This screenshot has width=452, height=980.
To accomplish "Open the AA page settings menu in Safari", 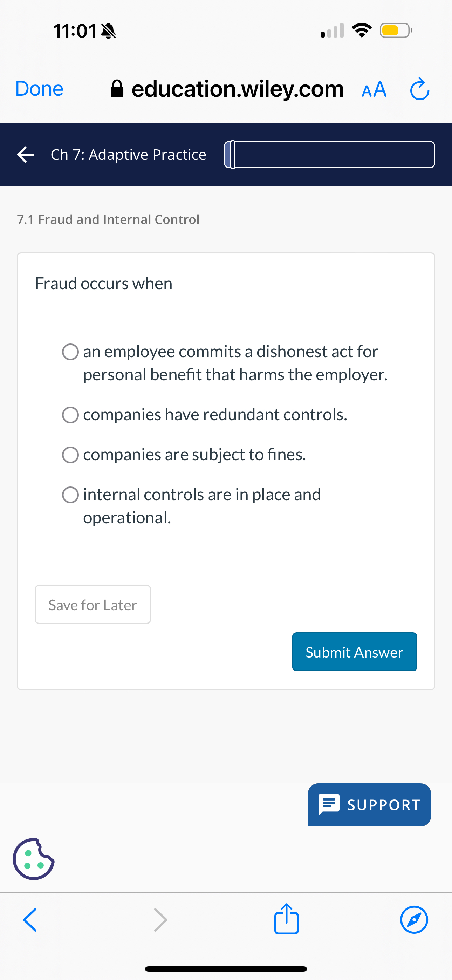I will (374, 89).
